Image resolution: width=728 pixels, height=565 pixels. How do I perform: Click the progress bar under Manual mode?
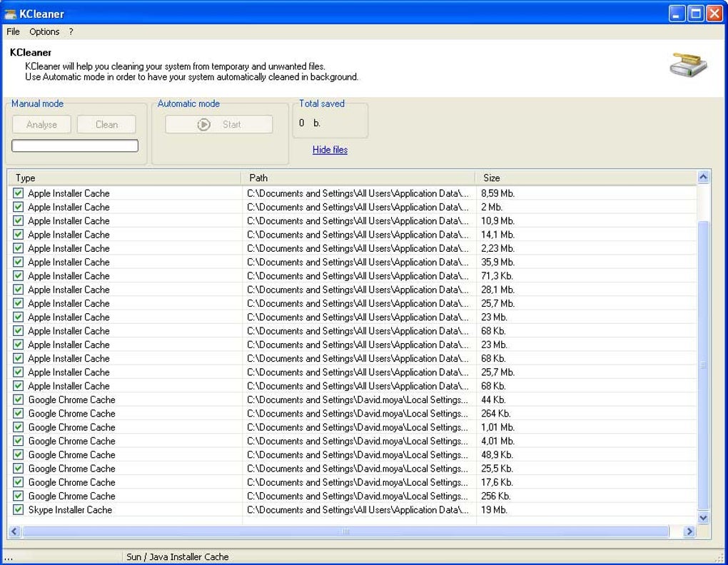74,145
